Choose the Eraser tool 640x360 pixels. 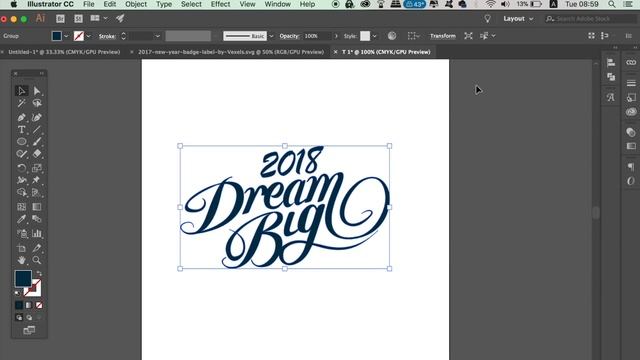pos(37,154)
